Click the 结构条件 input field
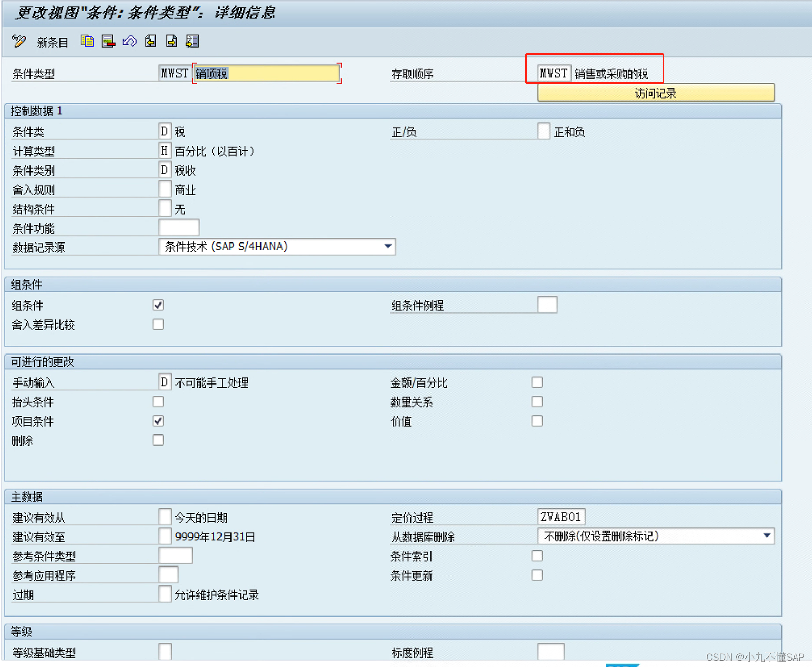 coord(165,209)
